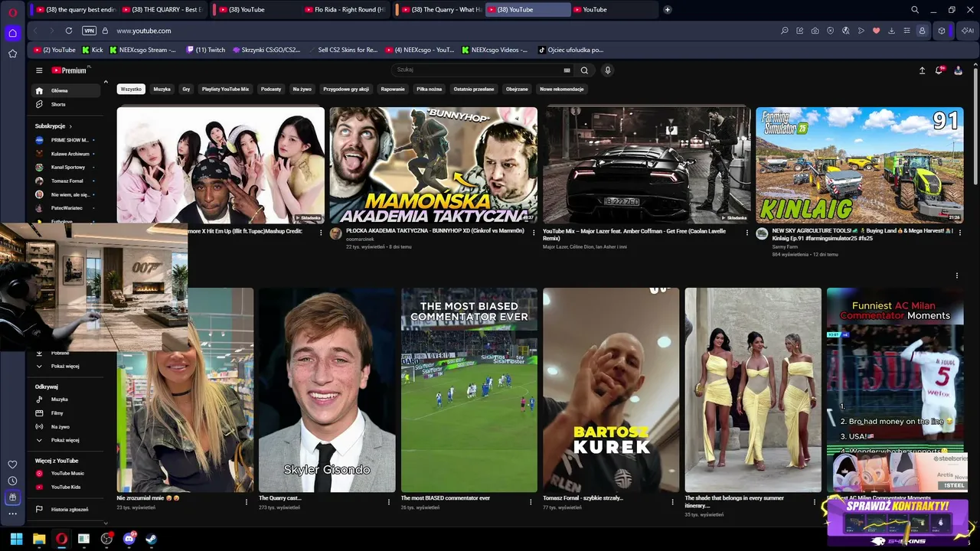Open options for The Quarry cast short
The height and width of the screenshot is (551, 980).
(x=388, y=502)
